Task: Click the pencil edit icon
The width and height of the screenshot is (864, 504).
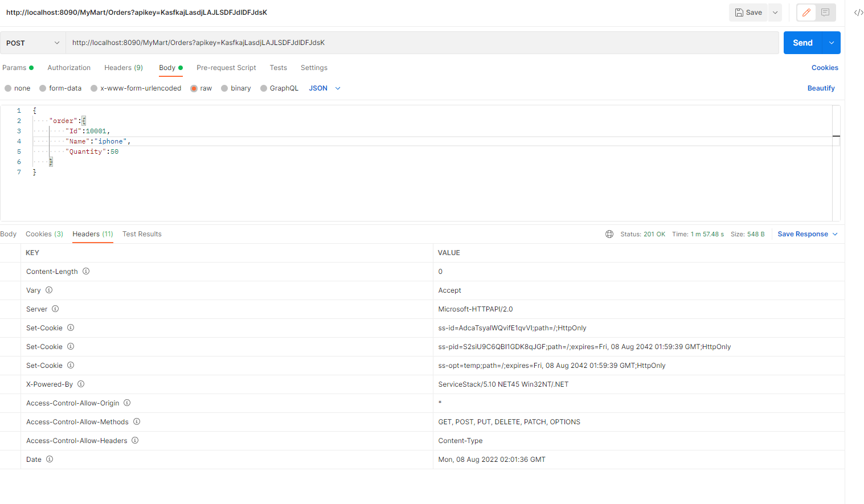Action: pyautogui.click(x=806, y=13)
